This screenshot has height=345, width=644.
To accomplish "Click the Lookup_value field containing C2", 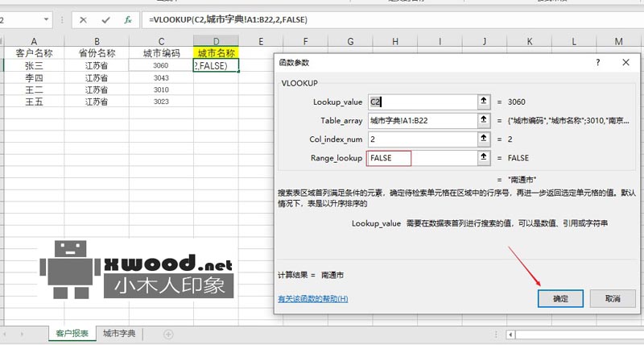I will click(419, 102).
